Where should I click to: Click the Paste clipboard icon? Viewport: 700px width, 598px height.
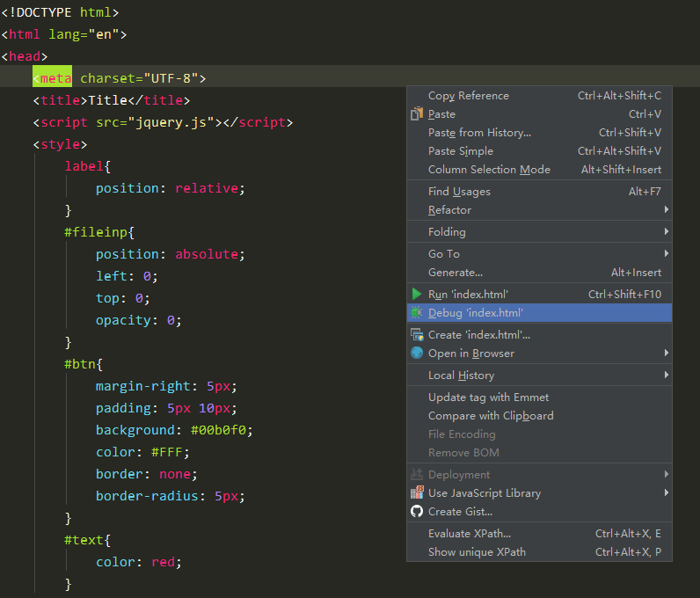417,113
